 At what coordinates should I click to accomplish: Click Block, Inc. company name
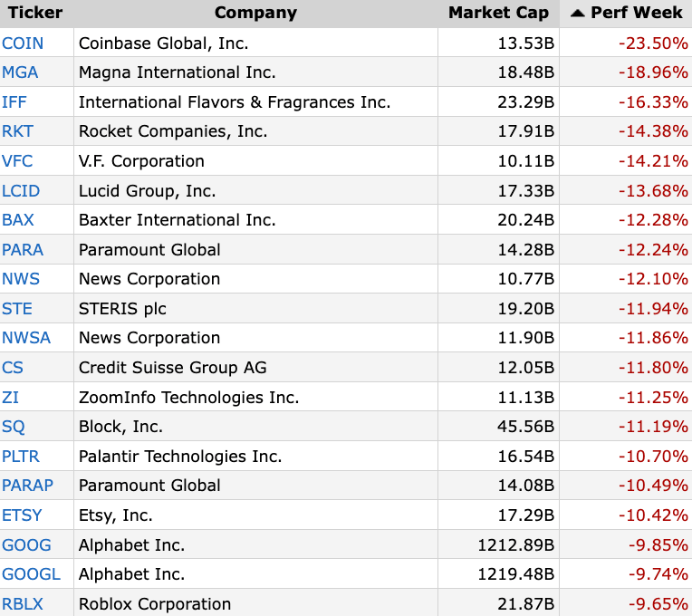[120, 427]
